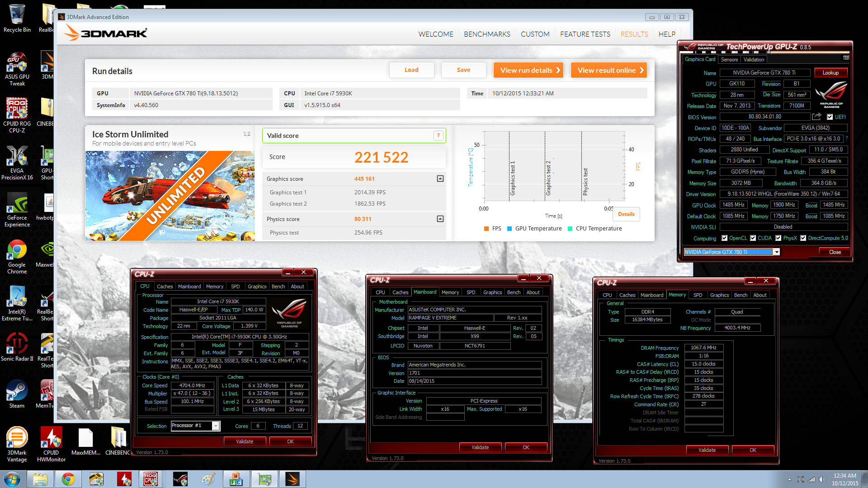Viewport: 868px width, 488px height.
Task: Collapse Physics score section
Action: 440,219
